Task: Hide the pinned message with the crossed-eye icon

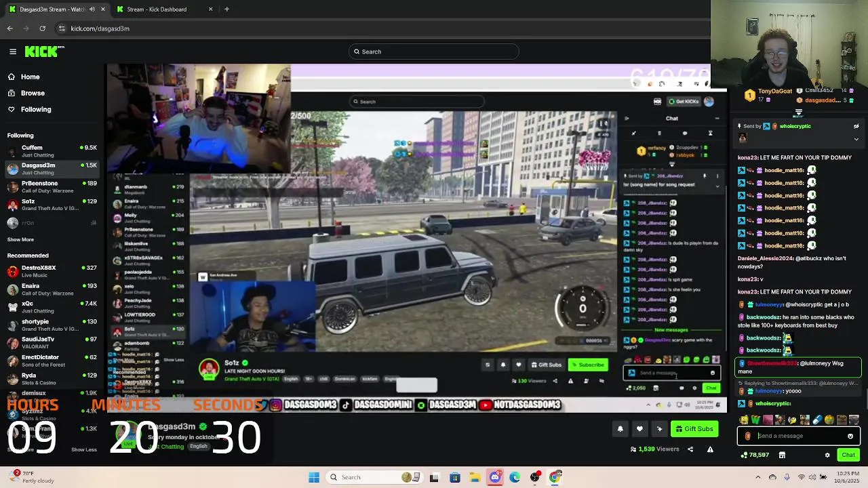Action: point(856,126)
